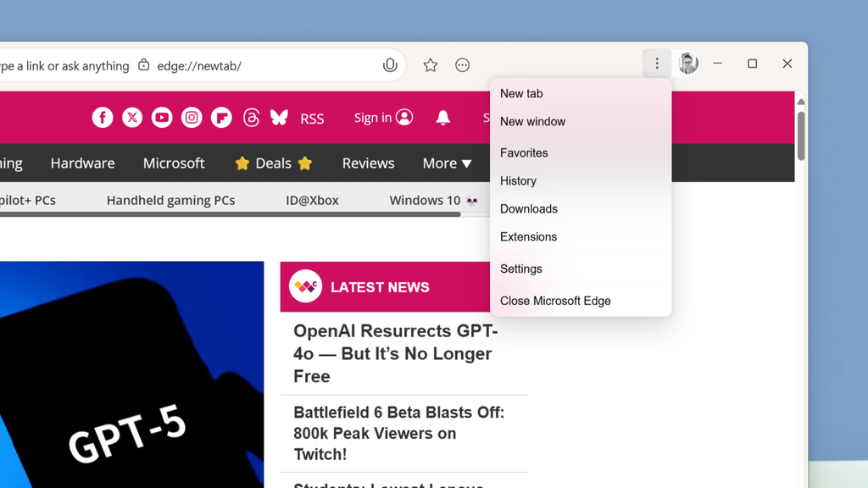
Task: Click the Sign in button
Action: [383, 118]
